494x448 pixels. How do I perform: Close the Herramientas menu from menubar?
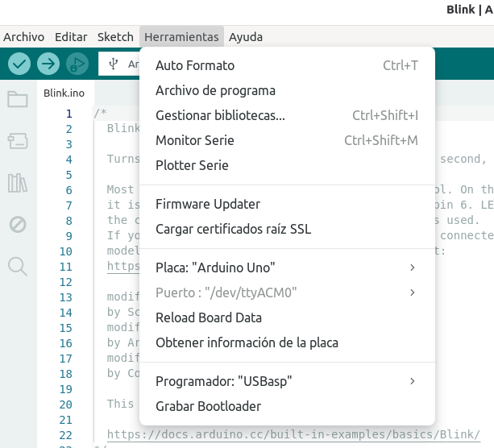pos(181,37)
